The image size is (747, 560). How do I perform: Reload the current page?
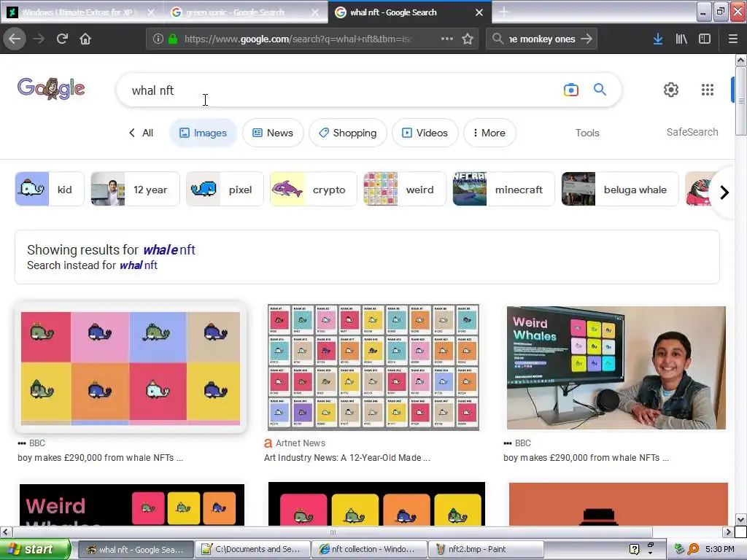coord(62,39)
